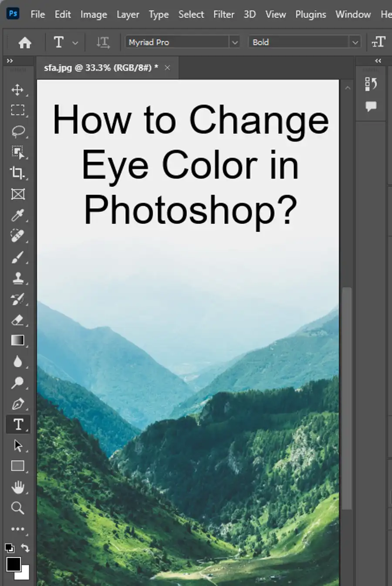
Task: Collapse the right panel dock arrows
Action: [x=378, y=61]
